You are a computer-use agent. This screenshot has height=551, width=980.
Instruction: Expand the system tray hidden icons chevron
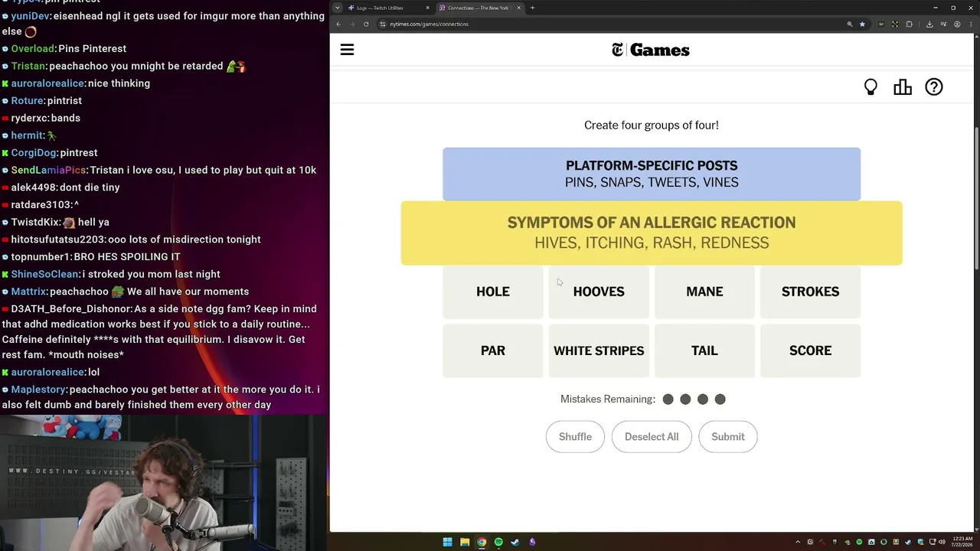point(798,542)
